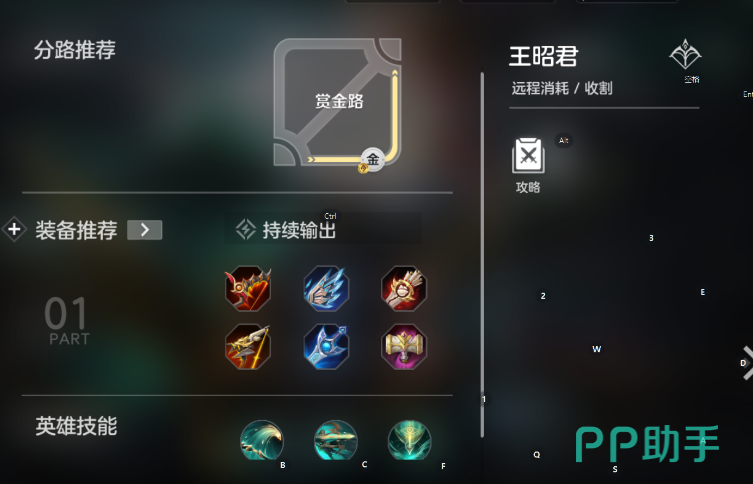View the first wave hero skill icon
The image size is (753, 484).
tap(262, 440)
